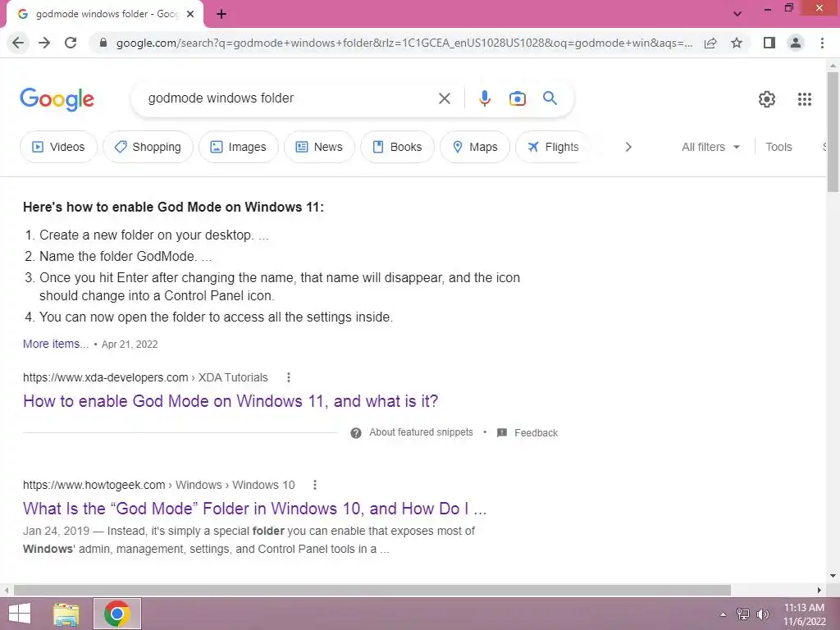Screen dimensions: 840x630
Task: Switch to News results
Action: click(x=319, y=147)
